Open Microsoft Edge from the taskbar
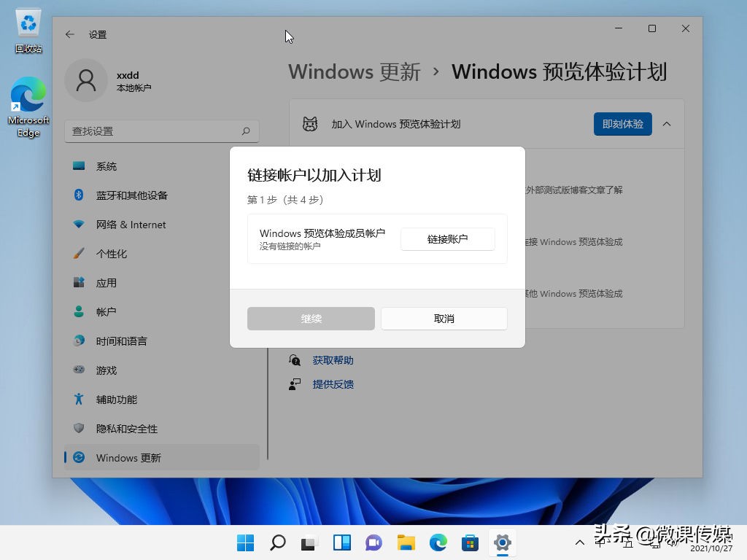The width and height of the screenshot is (747, 560). 438,543
